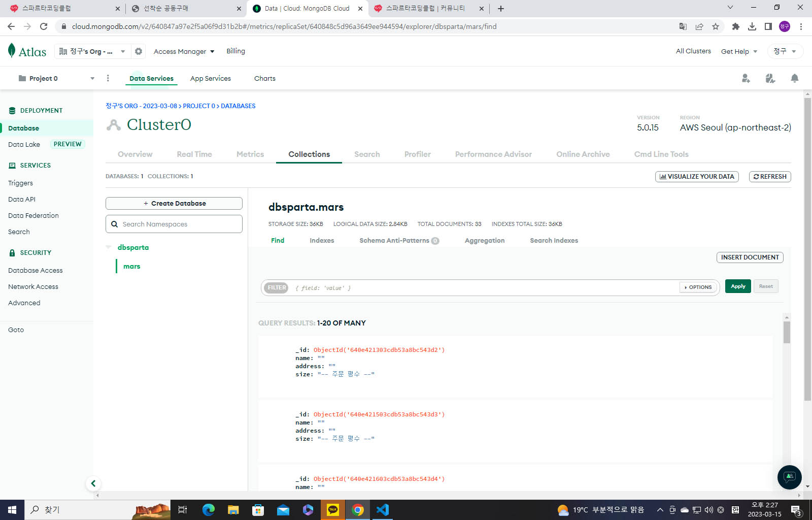The height and width of the screenshot is (520, 812).
Task: Click the Search Namespaces field
Action: click(174, 224)
